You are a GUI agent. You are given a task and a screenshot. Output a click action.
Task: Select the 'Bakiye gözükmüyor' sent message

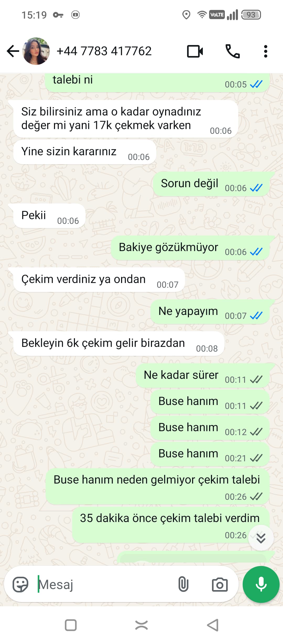click(190, 248)
